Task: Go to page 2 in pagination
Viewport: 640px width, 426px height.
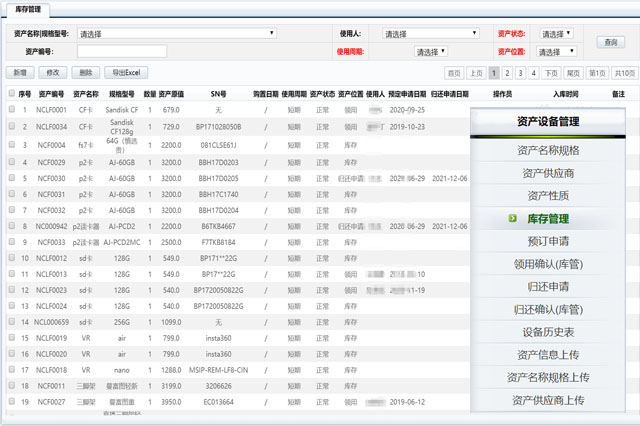Action: (508, 73)
